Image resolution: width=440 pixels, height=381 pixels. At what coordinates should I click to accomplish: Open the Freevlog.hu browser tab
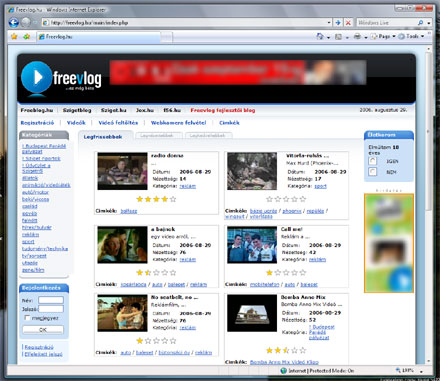pyautogui.click(x=98, y=37)
